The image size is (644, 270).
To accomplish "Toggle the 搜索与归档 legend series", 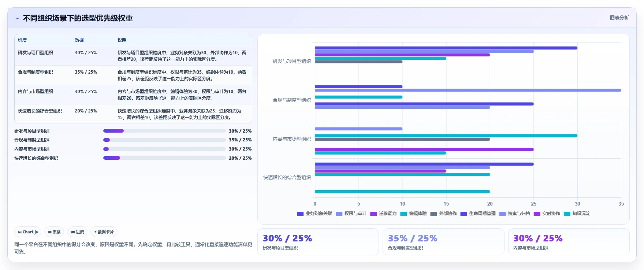I will point(514,214).
